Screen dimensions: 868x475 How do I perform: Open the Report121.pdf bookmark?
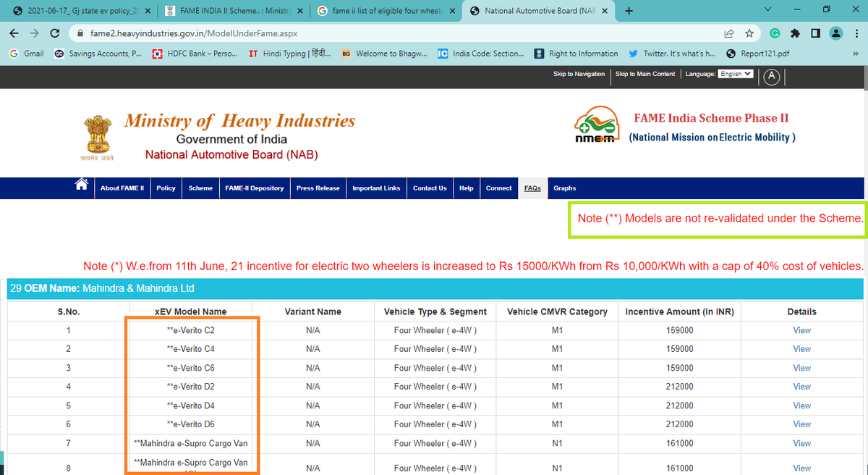pyautogui.click(x=757, y=54)
